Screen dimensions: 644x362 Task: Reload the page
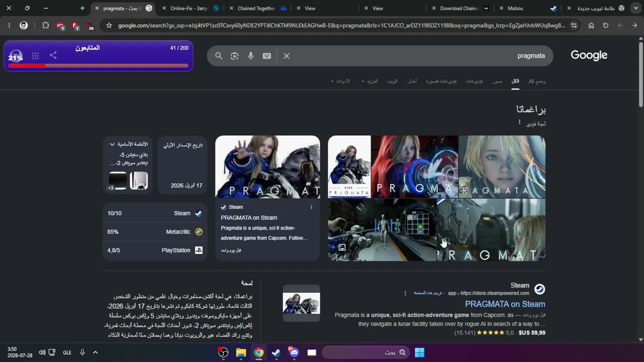click(605, 25)
